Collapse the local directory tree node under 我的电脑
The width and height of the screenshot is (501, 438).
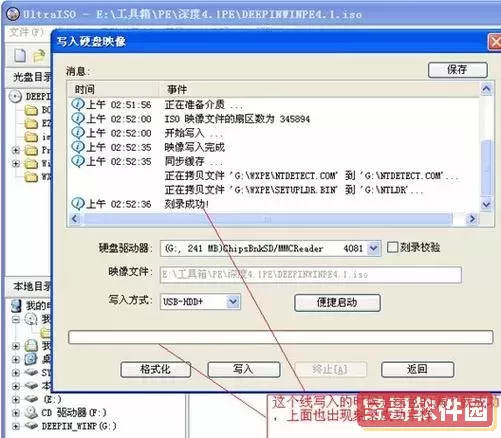15,319
